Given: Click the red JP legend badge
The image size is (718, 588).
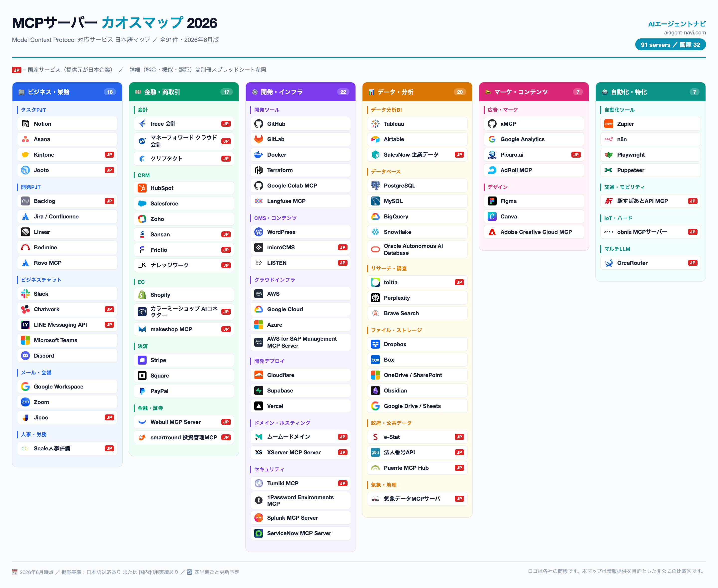Looking at the screenshot, I should [17, 70].
